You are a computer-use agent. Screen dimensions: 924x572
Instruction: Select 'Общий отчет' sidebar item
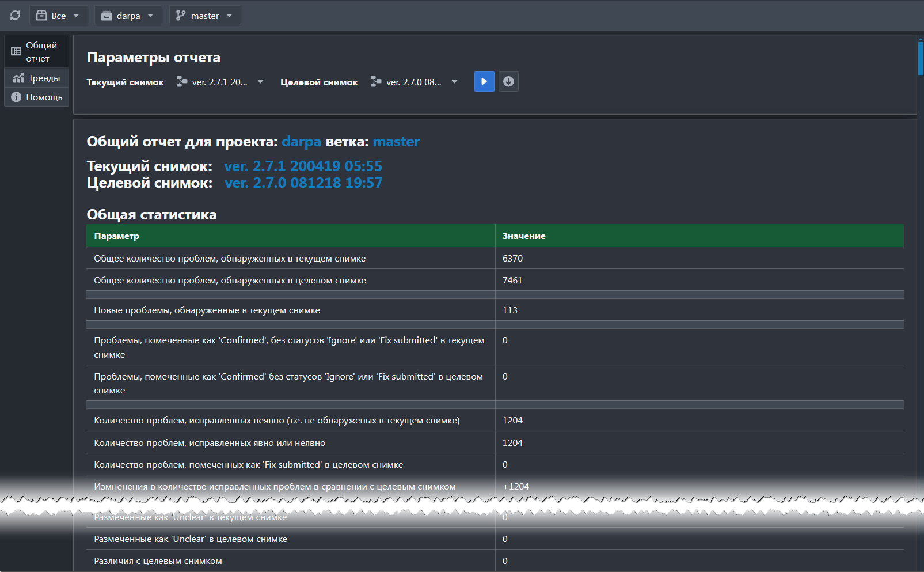pyautogui.click(x=37, y=51)
